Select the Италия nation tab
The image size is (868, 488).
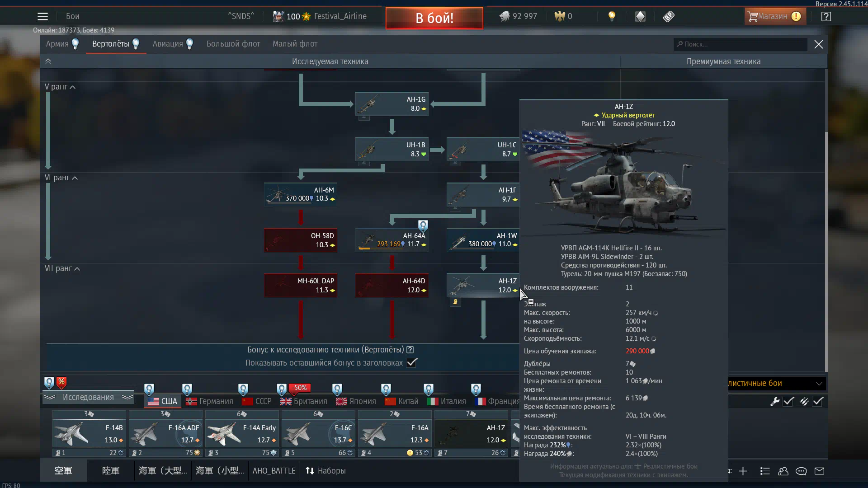[447, 401]
